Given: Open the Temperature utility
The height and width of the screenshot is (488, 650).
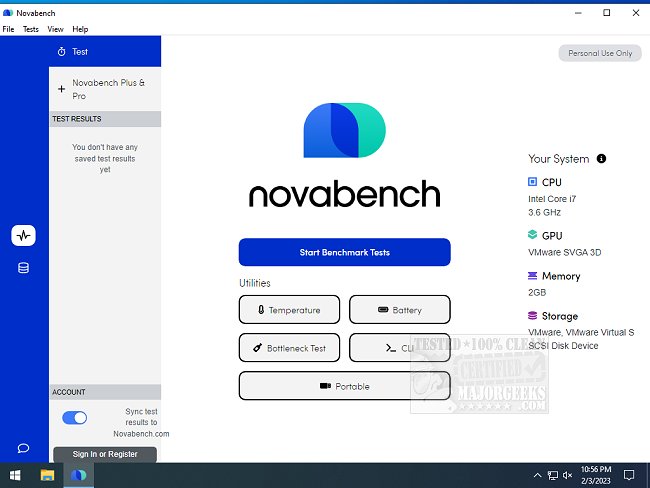Looking at the screenshot, I should [x=289, y=310].
